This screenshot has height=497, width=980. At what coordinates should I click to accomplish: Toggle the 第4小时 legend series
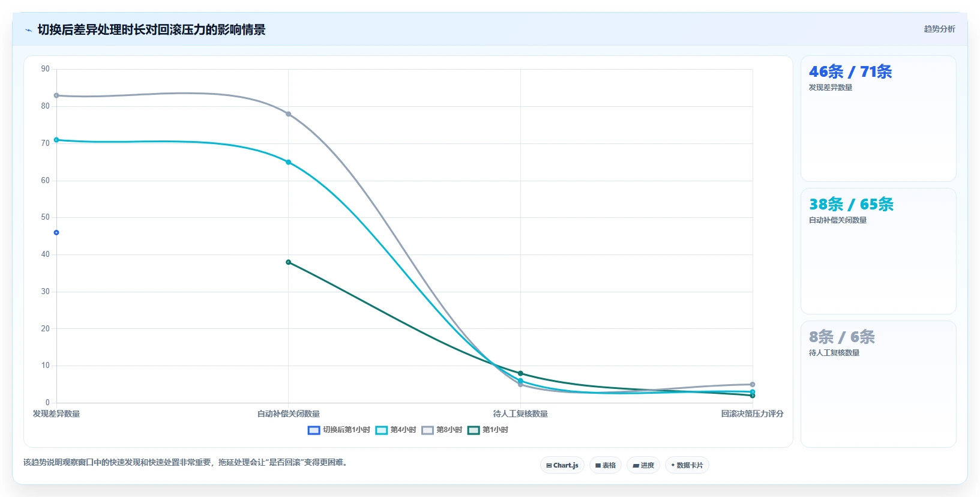tap(395, 430)
